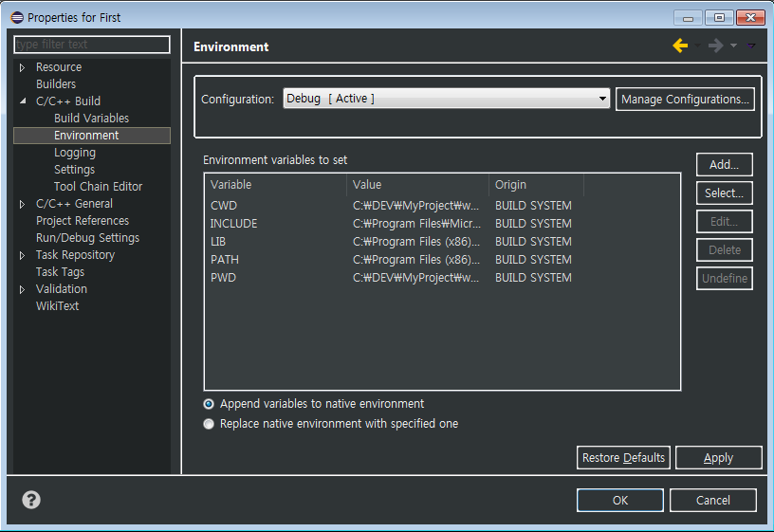Open the view menu triangle in header

tap(751, 46)
